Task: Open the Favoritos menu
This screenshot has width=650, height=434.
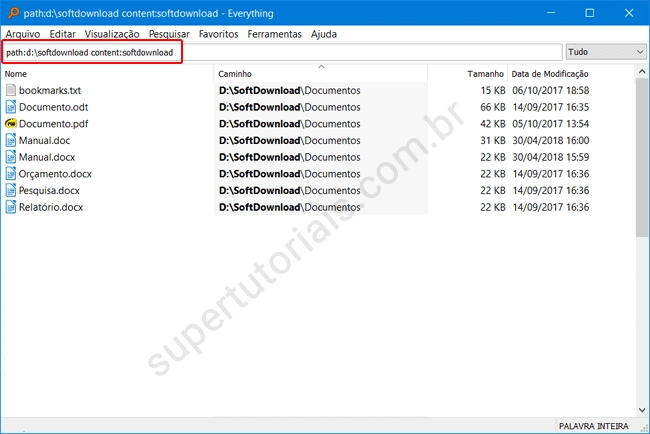Action: [218, 33]
